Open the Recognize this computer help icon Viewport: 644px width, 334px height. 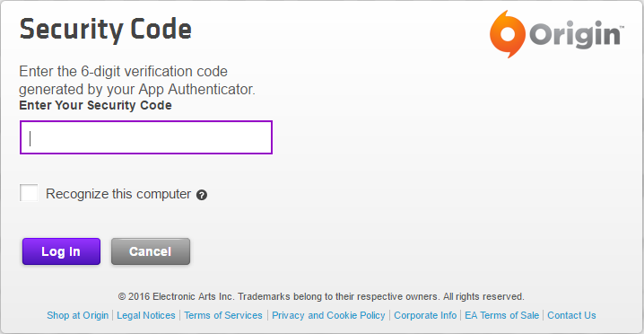click(202, 195)
